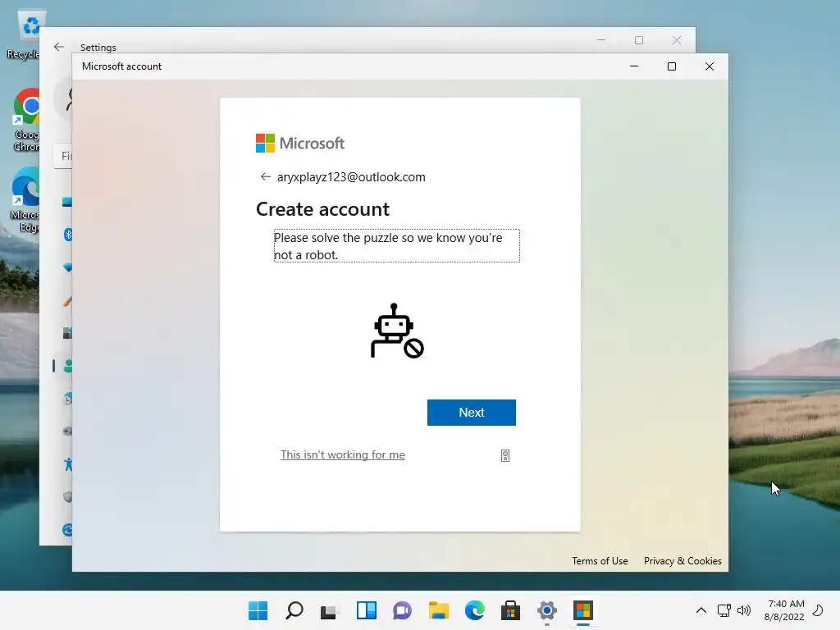
Task: Switch to Settings app in taskbar
Action: click(x=547, y=610)
